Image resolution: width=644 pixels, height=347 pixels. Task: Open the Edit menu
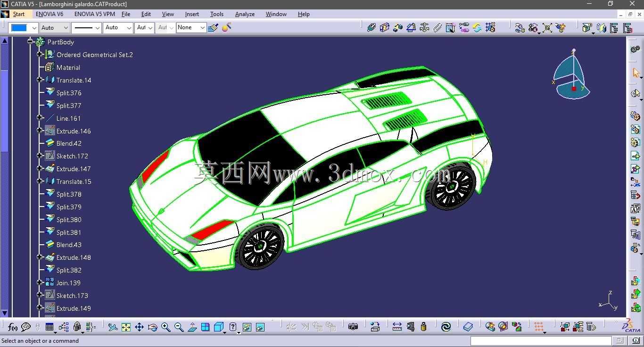pos(146,14)
